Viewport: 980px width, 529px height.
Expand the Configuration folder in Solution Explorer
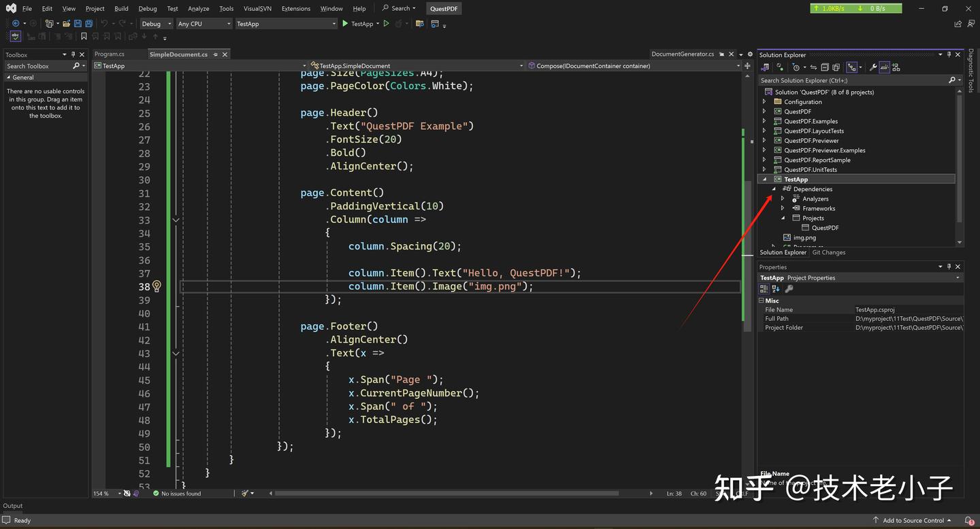point(764,101)
